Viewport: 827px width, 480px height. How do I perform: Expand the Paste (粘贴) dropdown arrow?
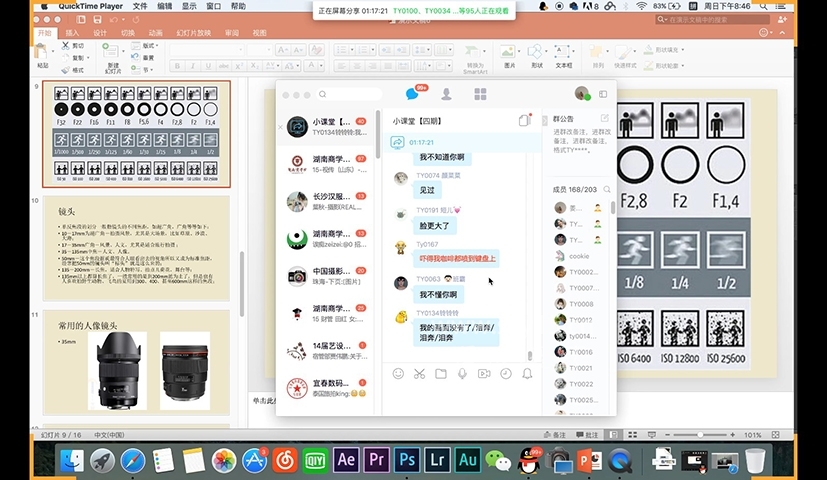click(x=53, y=52)
